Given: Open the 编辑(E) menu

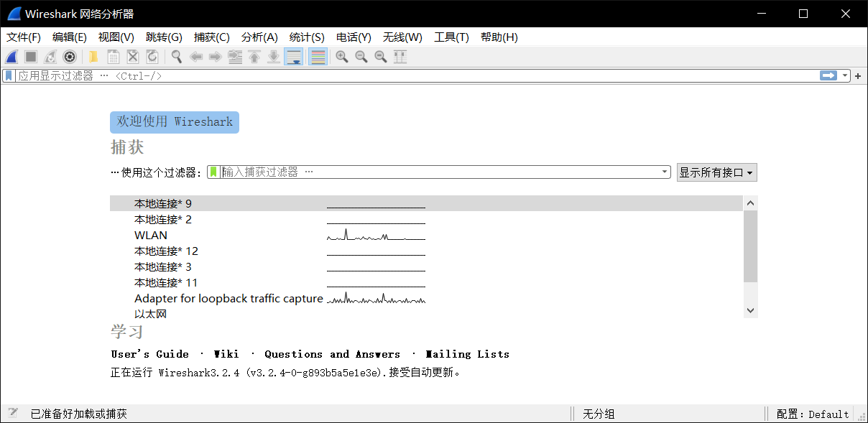Looking at the screenshot, I should point(70,37).
